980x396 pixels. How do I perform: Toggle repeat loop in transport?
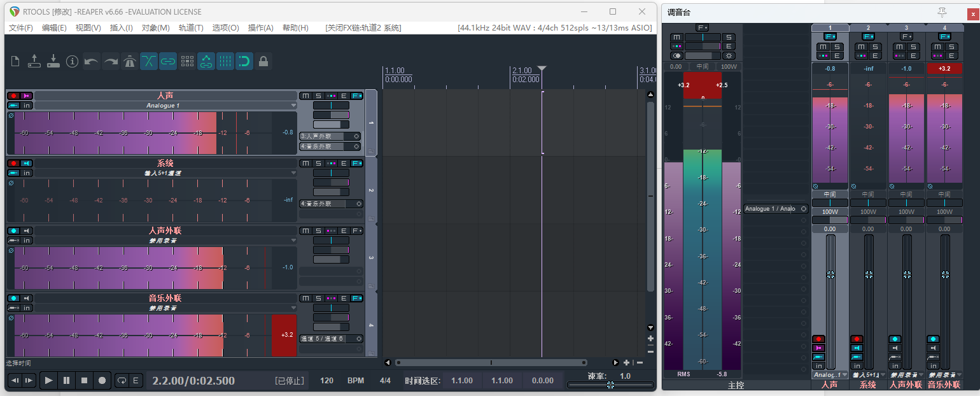122,380
